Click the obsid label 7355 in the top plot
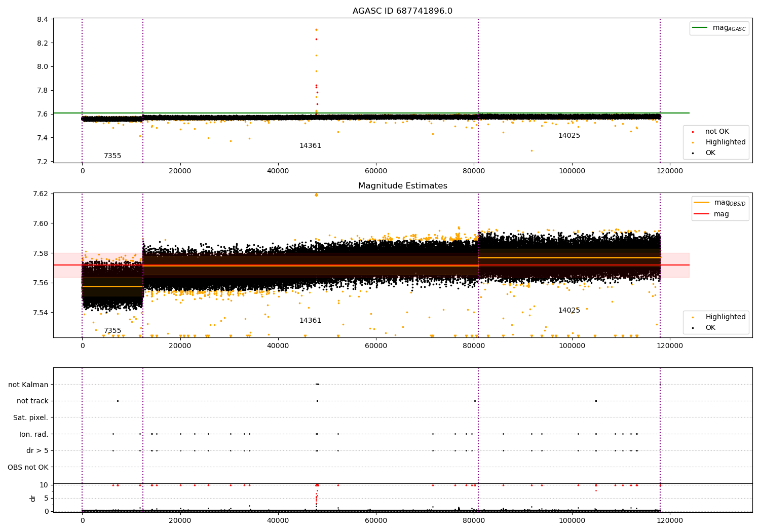Screen dimensions: 760x532 click(112, 156)
